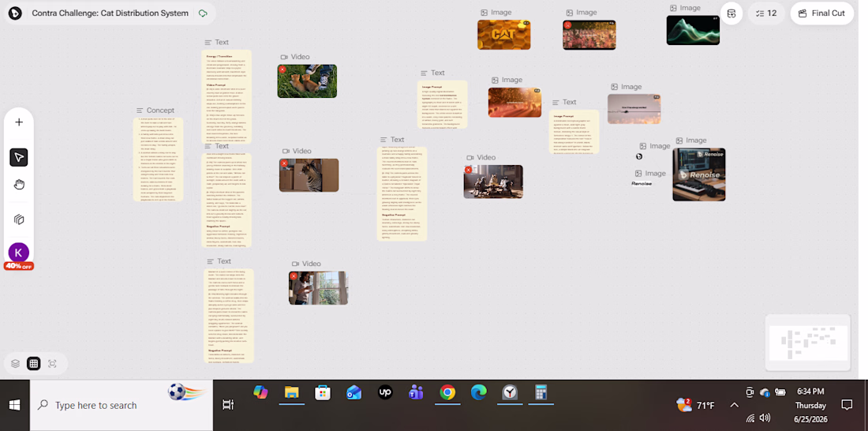Open the stacked cards templates icon
This screenshot has width=868, height=431.
point(19,219)
